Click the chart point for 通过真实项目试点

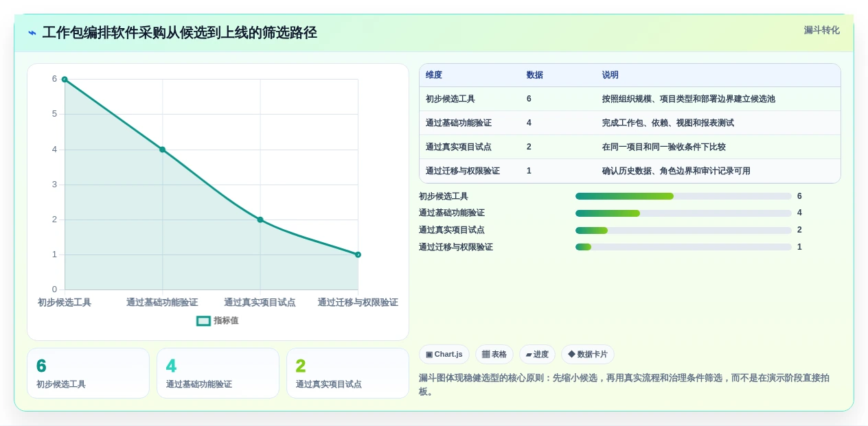point(260,220)
